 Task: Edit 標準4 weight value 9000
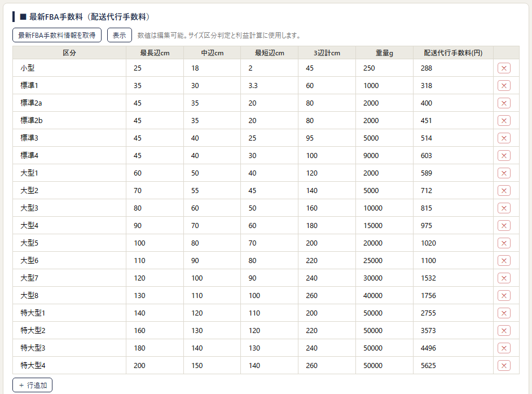tap(384, 155)
